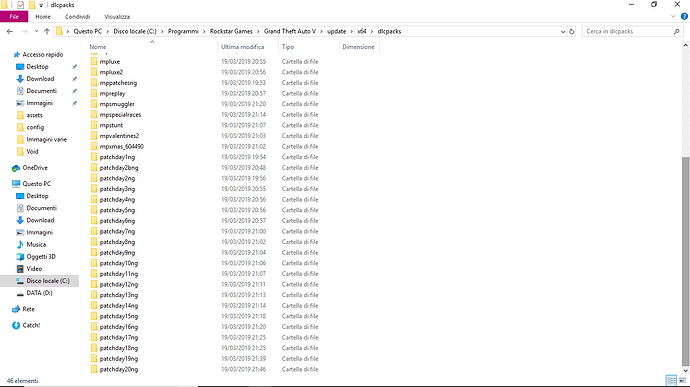This screenshot has width=690, height=387.
Task: Click the mpstunt folder icon
Action: (x=94, y=125)
